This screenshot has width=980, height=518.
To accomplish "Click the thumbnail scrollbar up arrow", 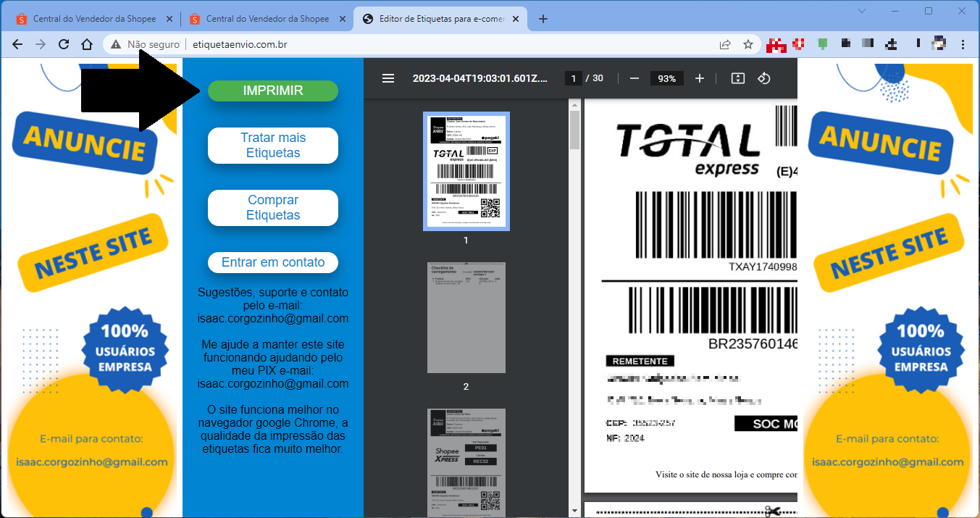I will coord(575,106).
